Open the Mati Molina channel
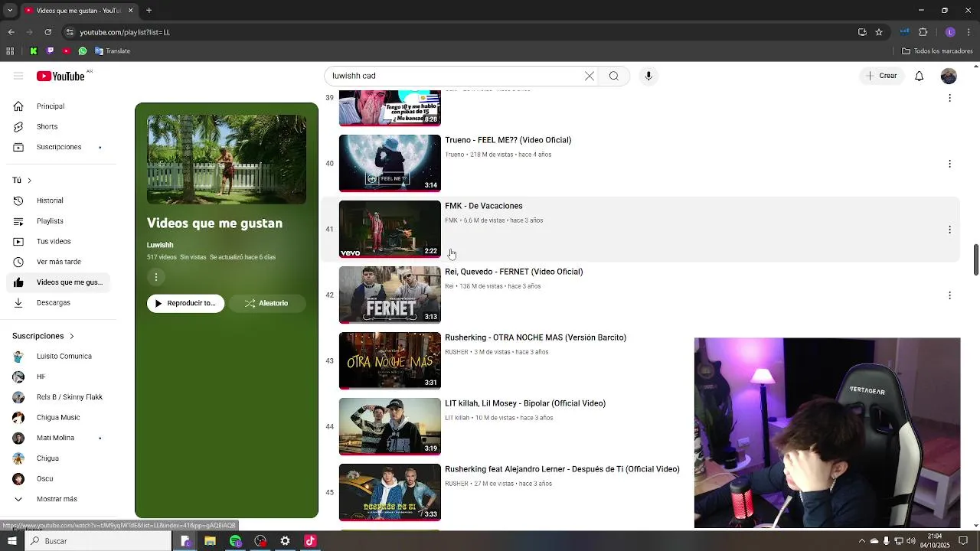Image resolution: width=980 pixels, height=551 pixels. click(x=58, y=438)
